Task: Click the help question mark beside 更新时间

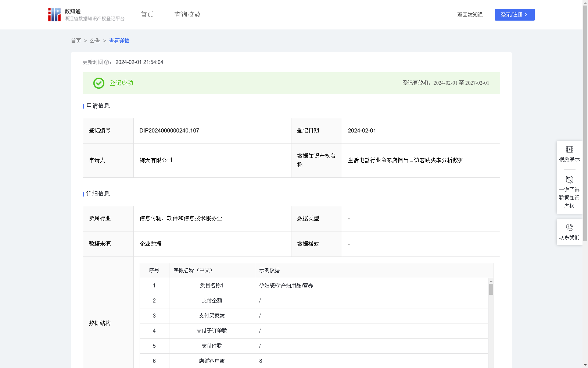Action: coord(107,62)
